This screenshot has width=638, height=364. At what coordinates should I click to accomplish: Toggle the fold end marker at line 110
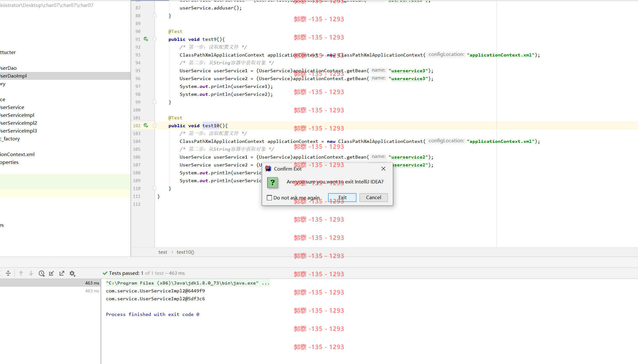coord(155,188)
